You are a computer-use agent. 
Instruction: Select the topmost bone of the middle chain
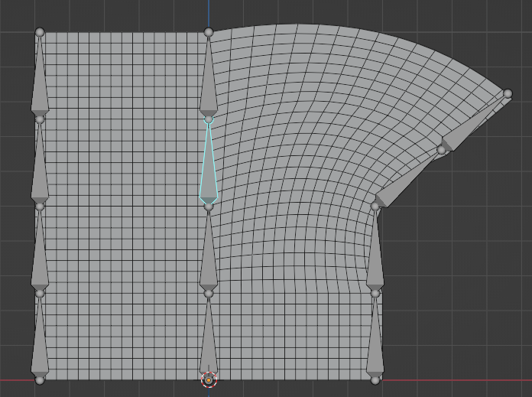[209, 84]
